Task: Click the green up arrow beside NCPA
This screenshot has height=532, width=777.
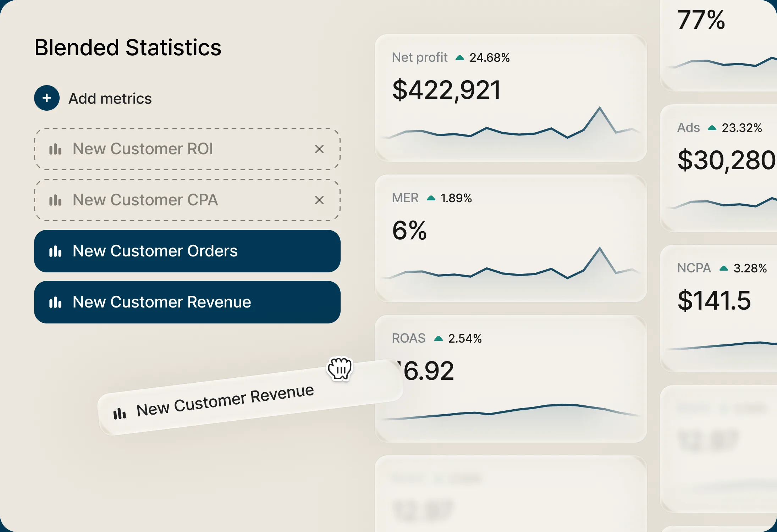Action: point(724,268)
